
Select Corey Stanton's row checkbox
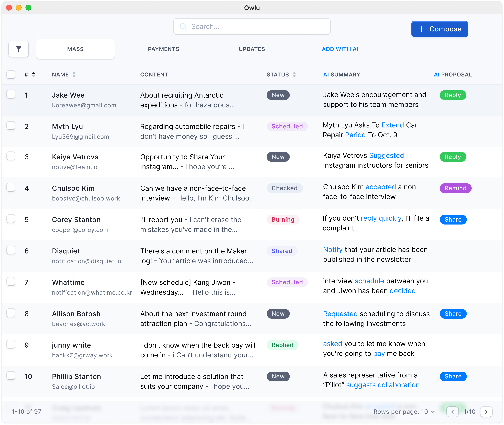(11, 219)
